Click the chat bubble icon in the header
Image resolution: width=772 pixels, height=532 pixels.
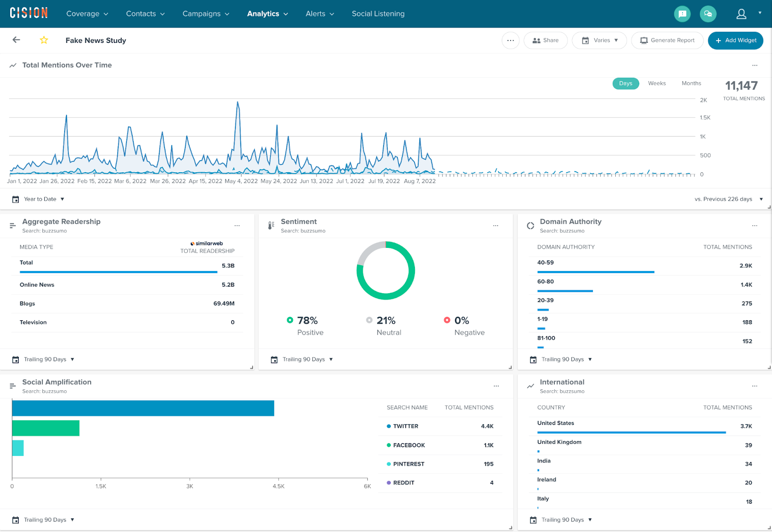point(708,14)
